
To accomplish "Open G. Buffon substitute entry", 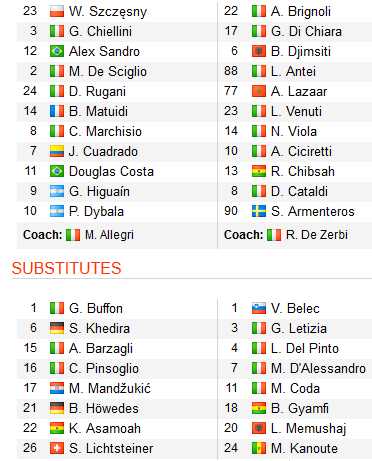I will (x=96, y=308).
